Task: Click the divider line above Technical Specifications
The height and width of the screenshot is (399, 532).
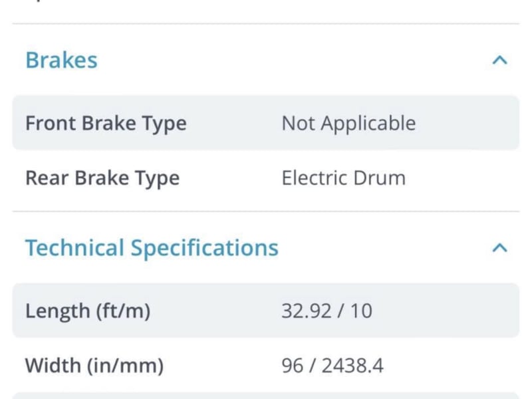Action: [x=265, y=211]
